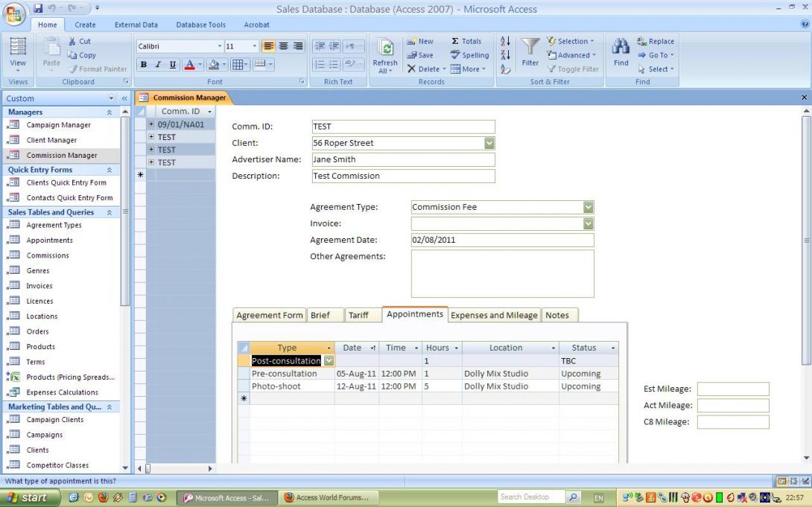Click the Est Mileage field
812x507 pixels.
pyautogui.click(x=733, y=389)
